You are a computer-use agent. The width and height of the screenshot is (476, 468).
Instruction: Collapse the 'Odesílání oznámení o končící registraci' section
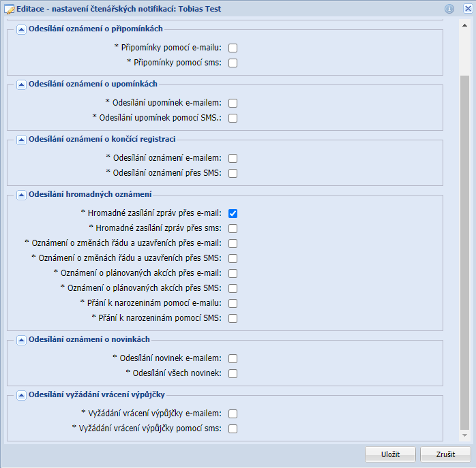tap(20, 139)
